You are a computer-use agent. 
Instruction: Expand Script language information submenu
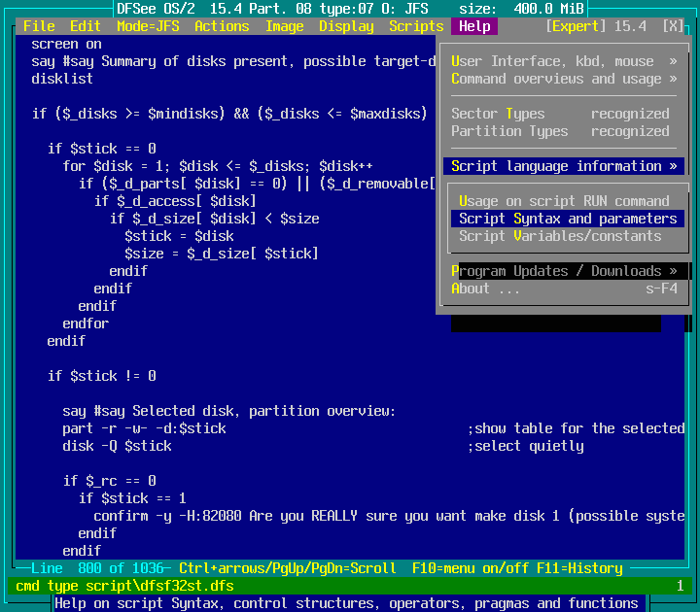click(564, 166)
